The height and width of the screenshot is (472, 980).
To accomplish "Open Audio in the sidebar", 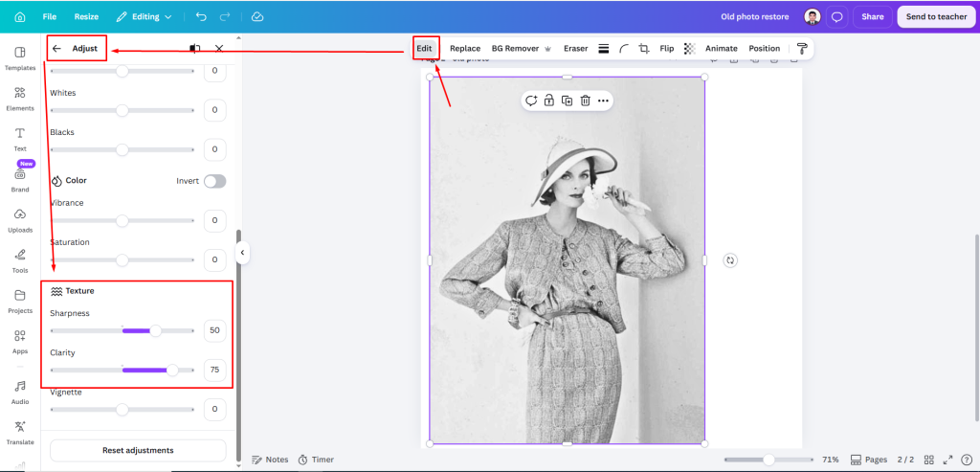I will 20,393.
